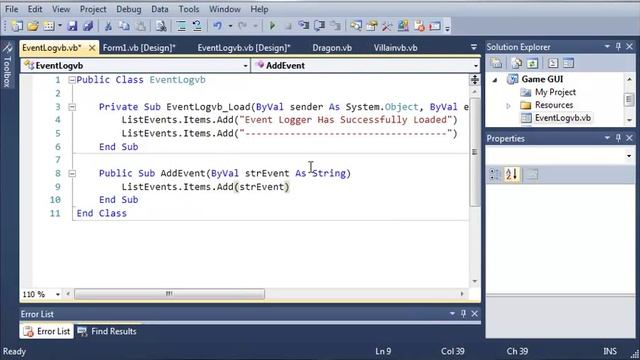Open the active document tab list dropdown

[x=474, y=47]
